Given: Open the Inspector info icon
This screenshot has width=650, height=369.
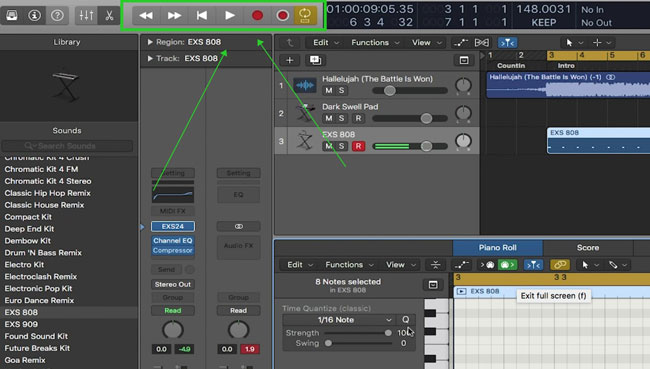Looking at the screenshot, I should coord(34,15).
